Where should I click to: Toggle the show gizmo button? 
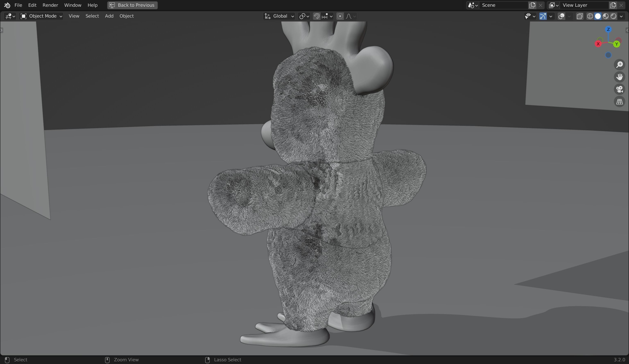tap(543, 16)
